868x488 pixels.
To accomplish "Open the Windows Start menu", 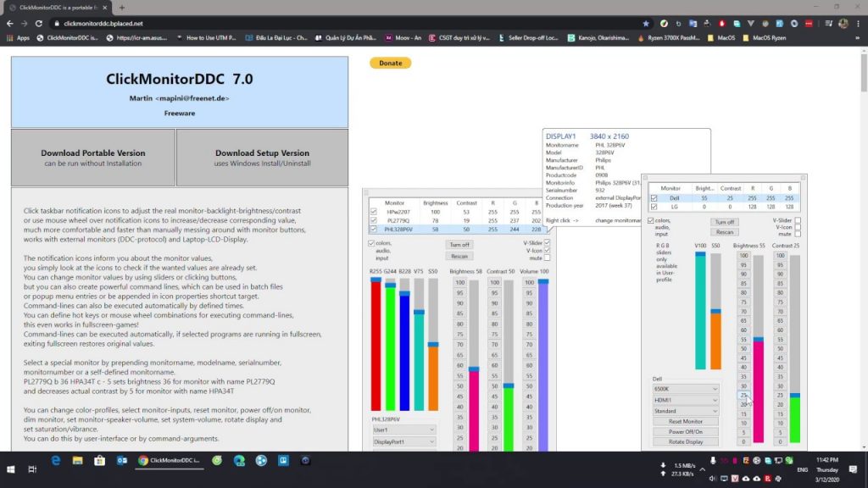I will pos(10,469).
